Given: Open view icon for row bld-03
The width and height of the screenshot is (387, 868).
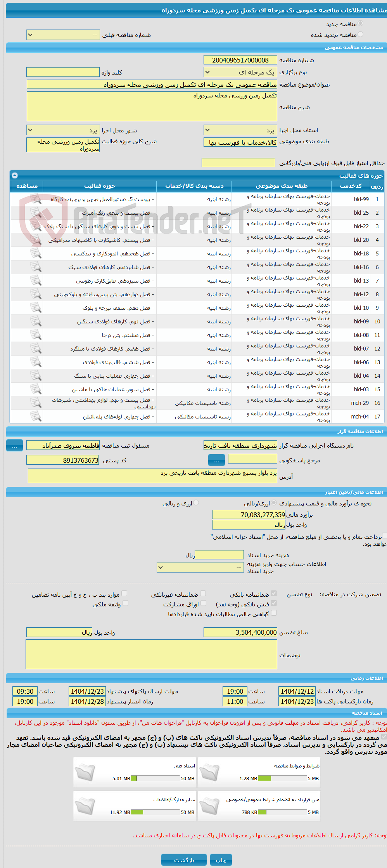Looking at the screenshot, I should (36, 389).
